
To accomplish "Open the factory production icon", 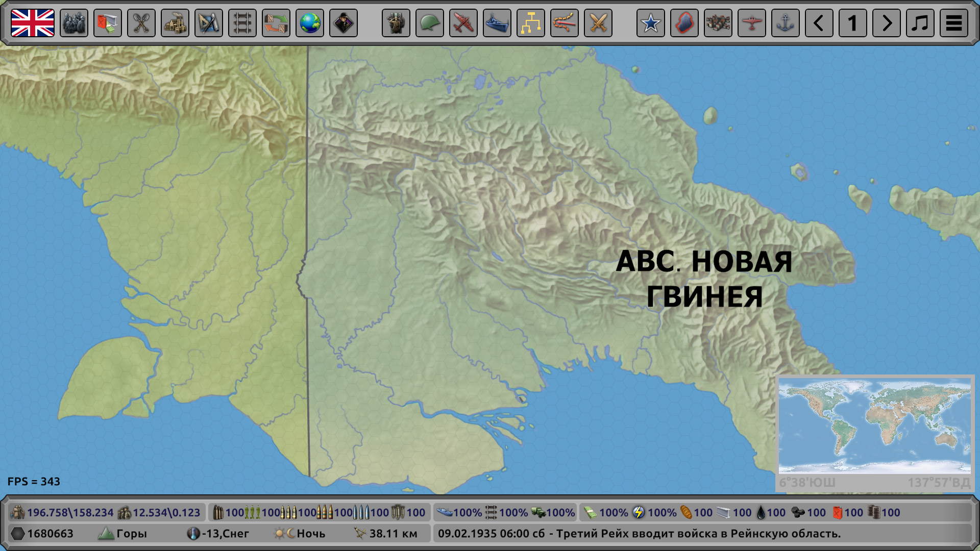I will point(175,23).
